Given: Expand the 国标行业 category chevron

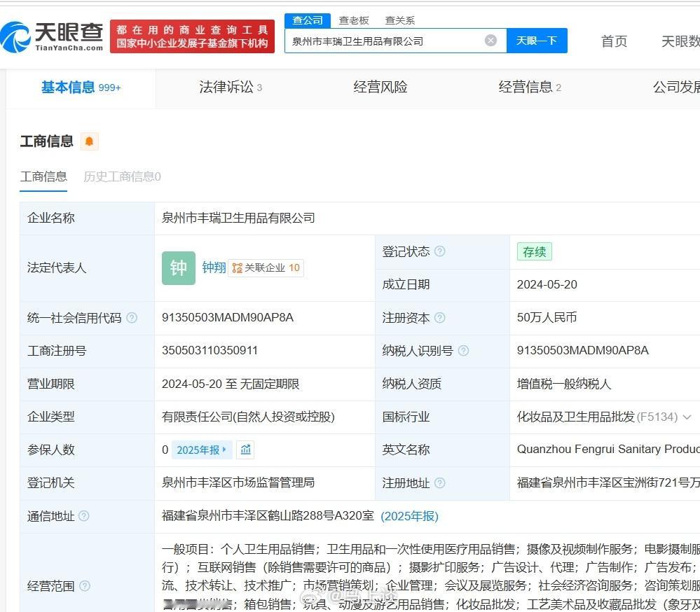Looking at the screenshot, I should 687,417.
